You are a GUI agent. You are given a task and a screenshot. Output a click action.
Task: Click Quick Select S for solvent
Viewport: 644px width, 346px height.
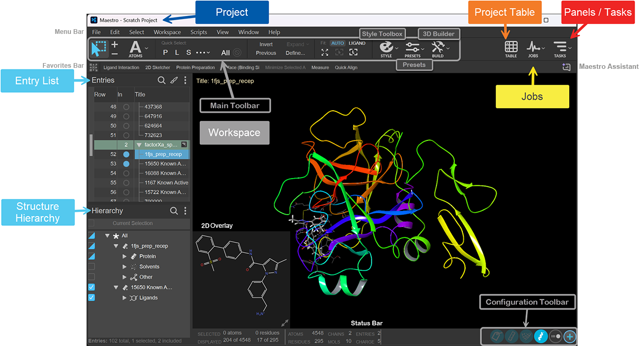tap(189, 52)
